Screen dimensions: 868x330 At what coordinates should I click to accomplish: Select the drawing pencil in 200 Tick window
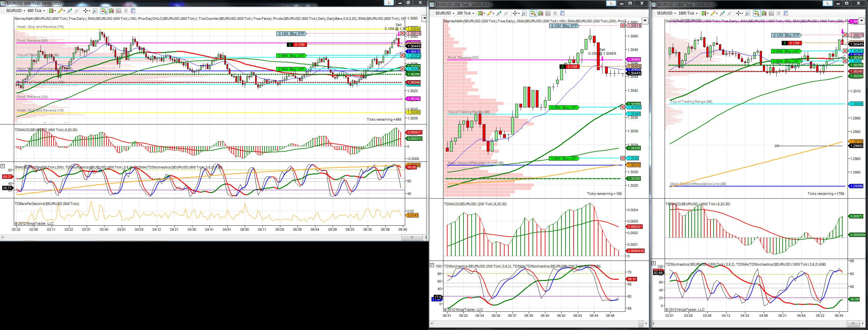490,13
